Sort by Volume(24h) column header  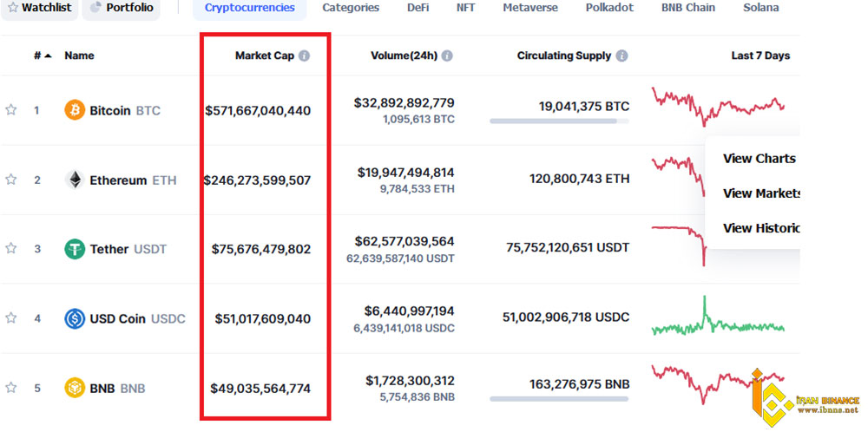point(404,56)
